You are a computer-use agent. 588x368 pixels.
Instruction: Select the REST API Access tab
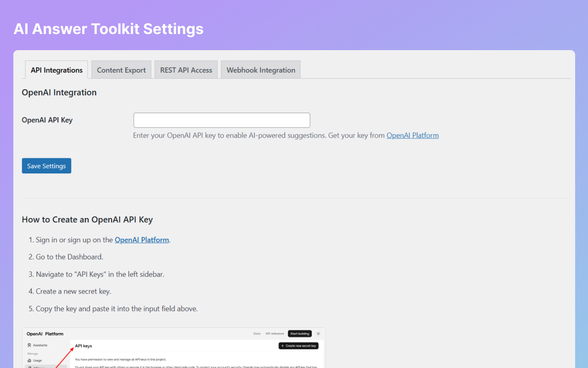pos(186,70)
